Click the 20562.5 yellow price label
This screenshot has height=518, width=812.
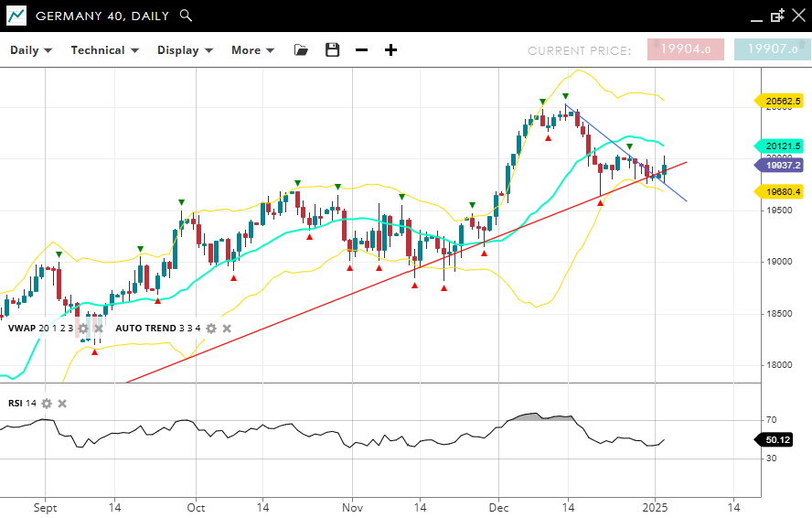[782, 101]
